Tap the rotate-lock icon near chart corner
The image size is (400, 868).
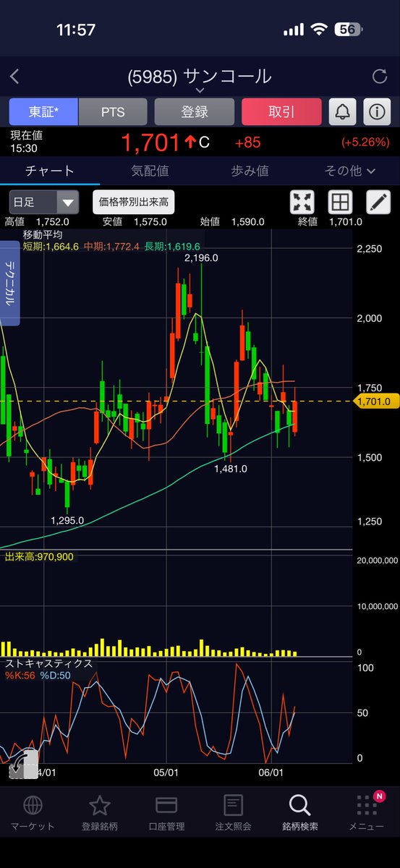24,763
